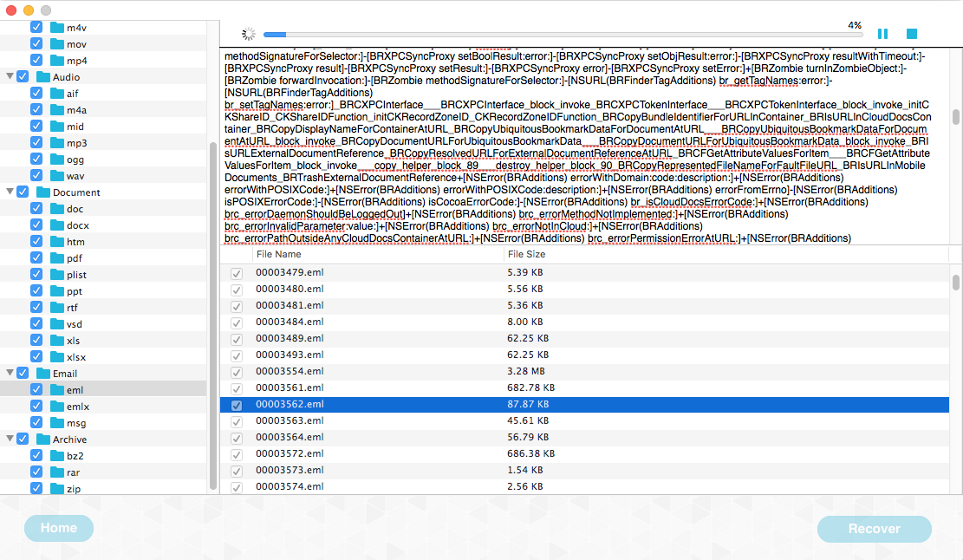Click the zip folder icon
The image size is (963, 560).
pyautogui.click(x=57, y=488)
